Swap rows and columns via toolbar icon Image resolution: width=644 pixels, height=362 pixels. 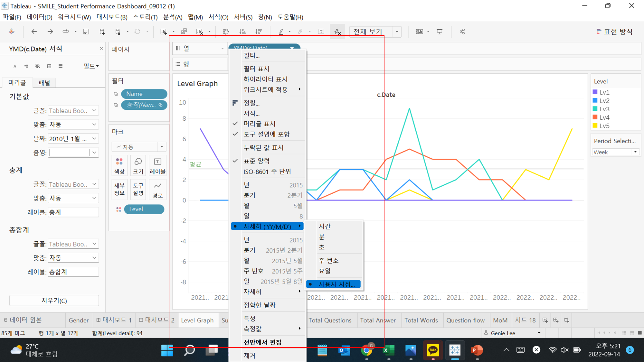pos(226,32)
